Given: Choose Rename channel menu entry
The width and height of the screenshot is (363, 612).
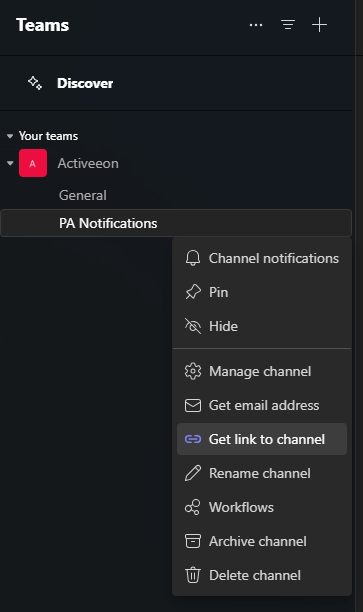Looking at the screenshot, I should click(262, 473).
